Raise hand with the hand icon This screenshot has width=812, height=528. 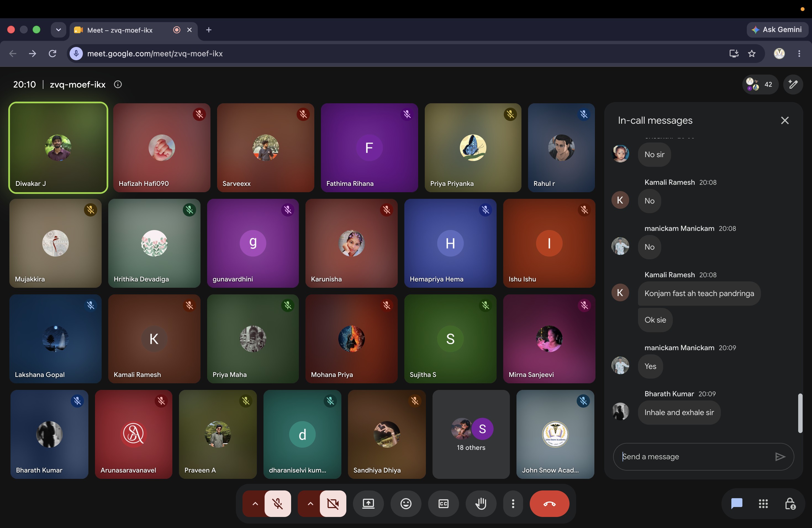coord(481,503)
